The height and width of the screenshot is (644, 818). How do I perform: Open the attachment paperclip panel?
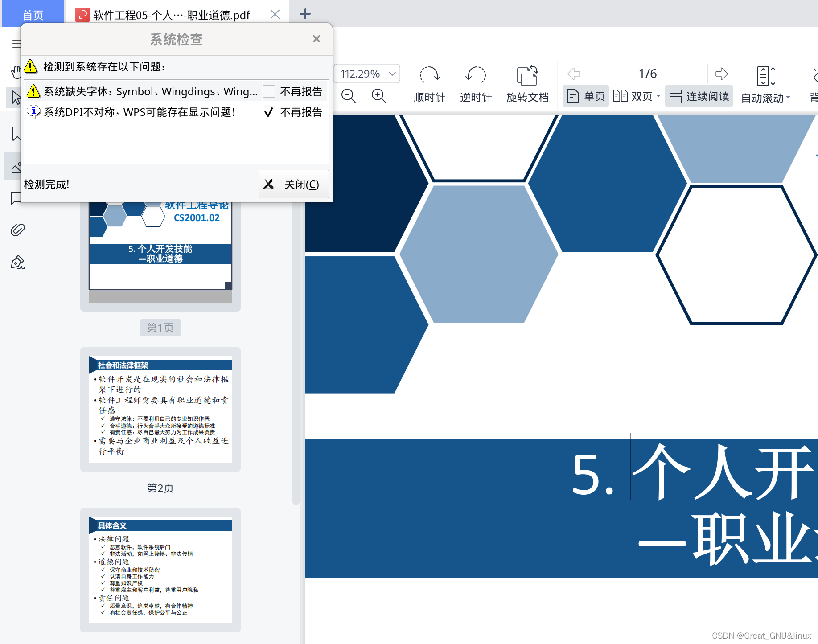[18, 230]
